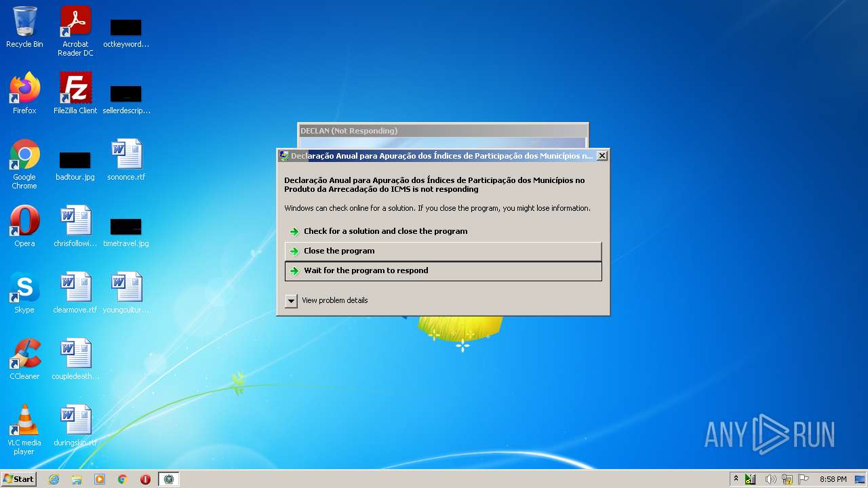Image resolution: width=868 pixels, height=488 pixels.
Task: Click the Show desktop strip
Action: tap(861, 479)
